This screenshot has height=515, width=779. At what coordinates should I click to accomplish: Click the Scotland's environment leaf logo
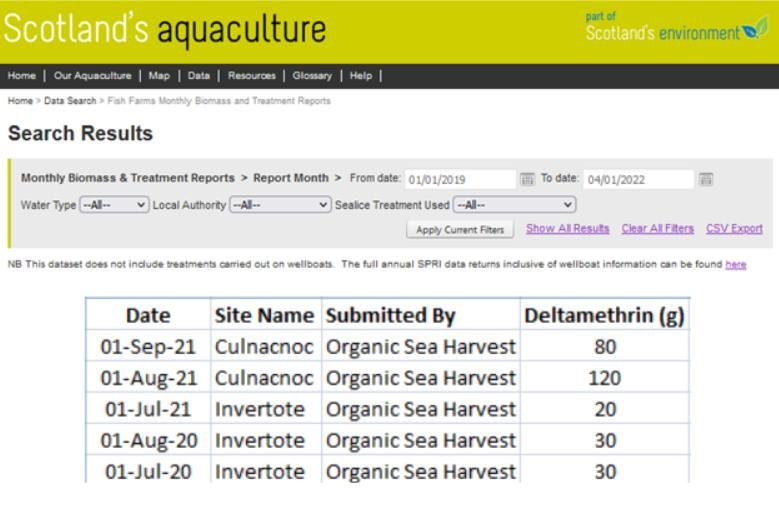click(x=755, y=29)
